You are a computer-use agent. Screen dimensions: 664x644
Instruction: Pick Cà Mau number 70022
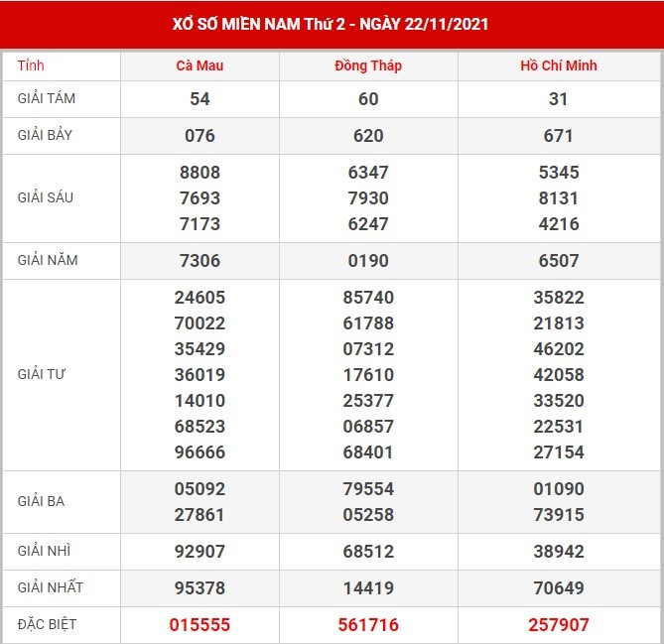pyautogui.click(x=199, y=323)
